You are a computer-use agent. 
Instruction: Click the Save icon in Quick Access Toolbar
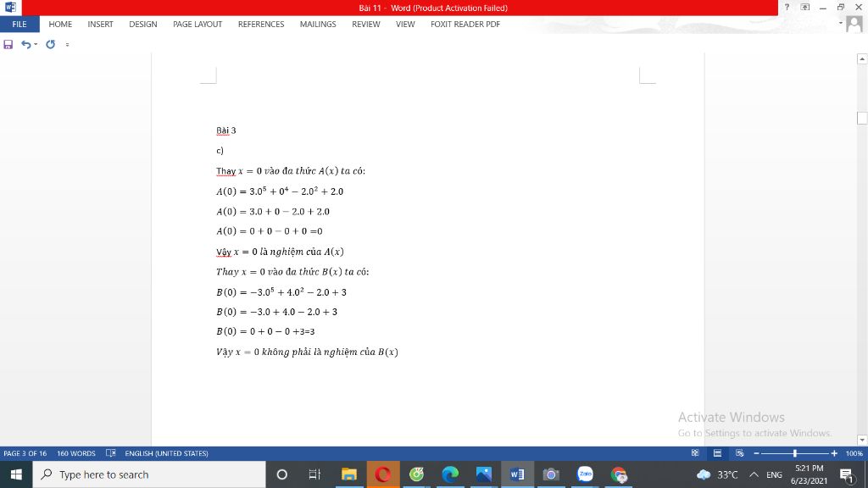coord(8,44)
